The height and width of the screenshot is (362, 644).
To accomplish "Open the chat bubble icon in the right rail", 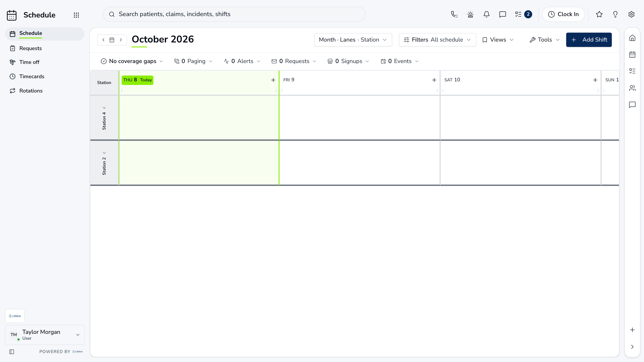I will coord(632,104).
